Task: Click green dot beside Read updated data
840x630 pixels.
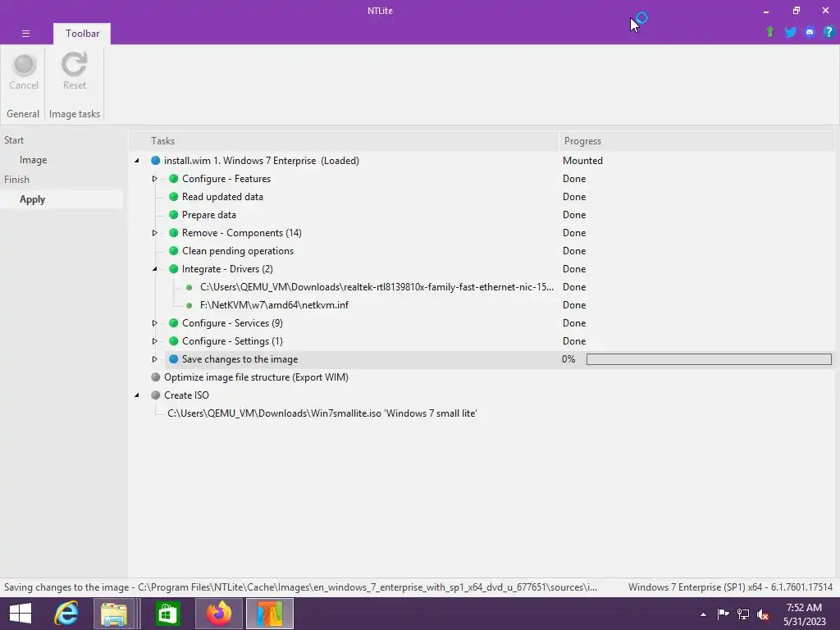Action: point(174,197)
